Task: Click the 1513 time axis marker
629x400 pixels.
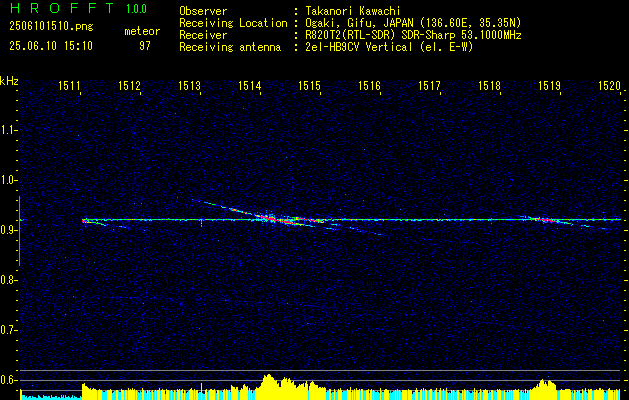Action: click(189, 85)
